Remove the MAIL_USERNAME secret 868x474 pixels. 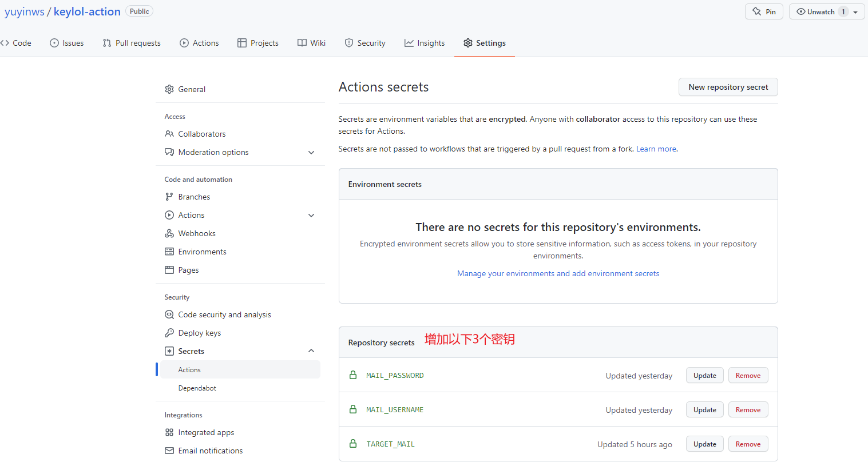pyautogui.click(x=748, y=410)
